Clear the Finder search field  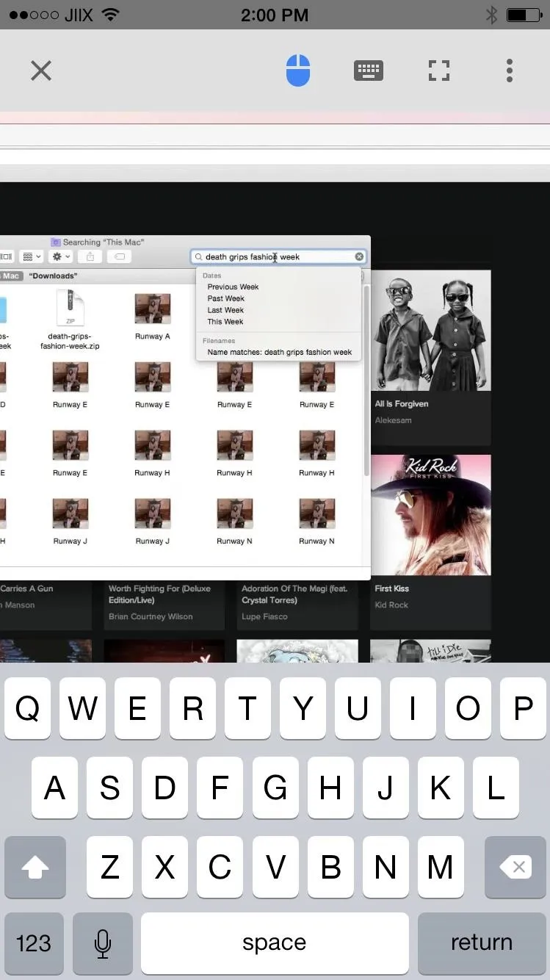coord(359,256)
